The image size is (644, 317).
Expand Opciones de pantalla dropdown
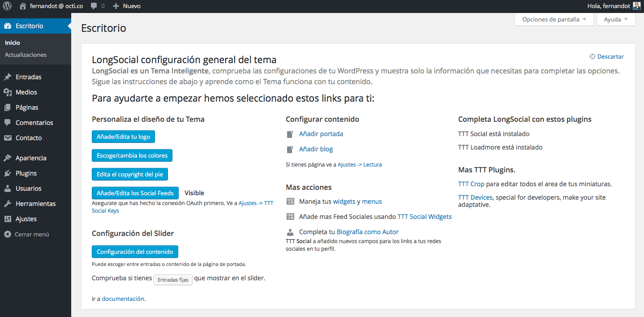coord(554,20)
